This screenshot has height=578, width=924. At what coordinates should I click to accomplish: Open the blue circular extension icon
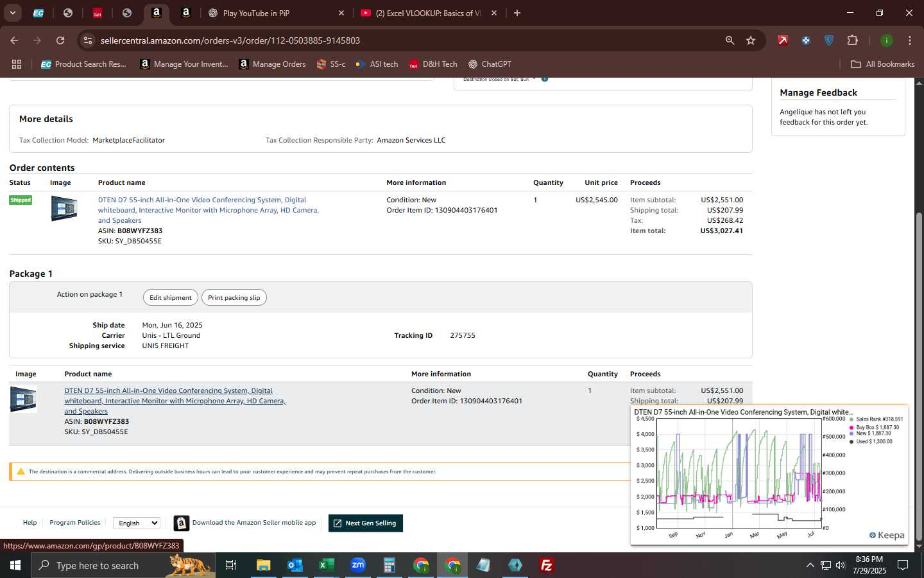pos(806,40)
